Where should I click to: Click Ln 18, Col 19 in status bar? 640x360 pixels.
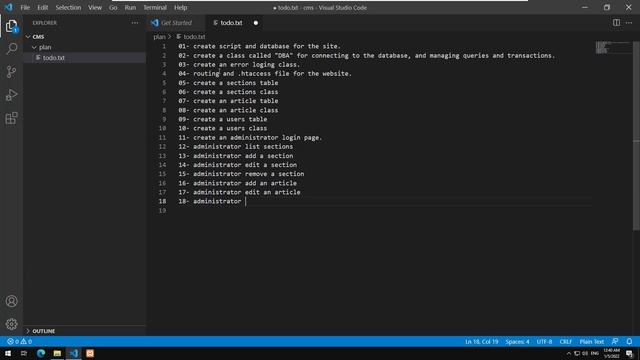[x=482, y=342]
